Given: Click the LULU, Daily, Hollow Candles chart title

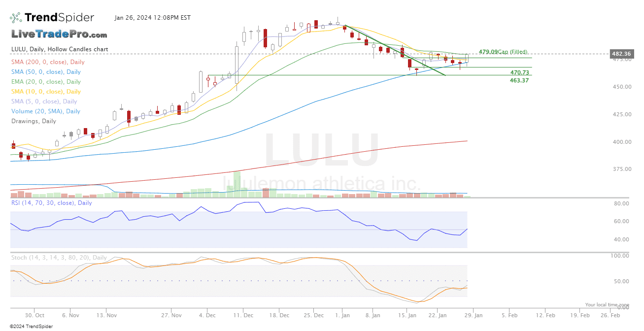Looking at the screenshot, I should tap(60, 50).
